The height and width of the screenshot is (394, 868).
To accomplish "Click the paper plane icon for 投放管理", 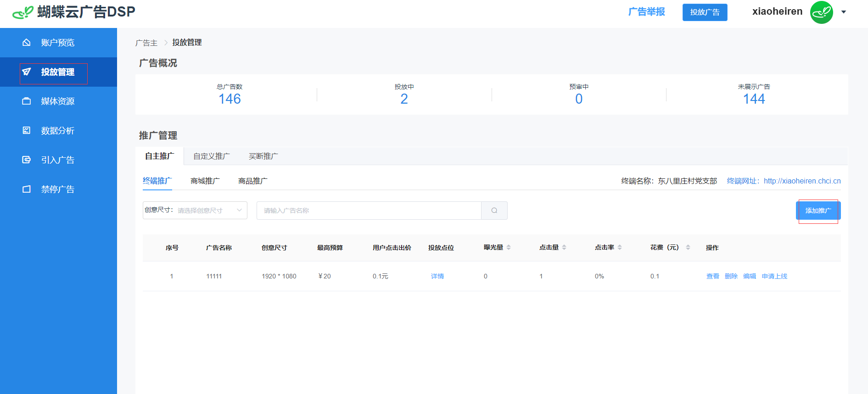I will click(x=27, y=72).
